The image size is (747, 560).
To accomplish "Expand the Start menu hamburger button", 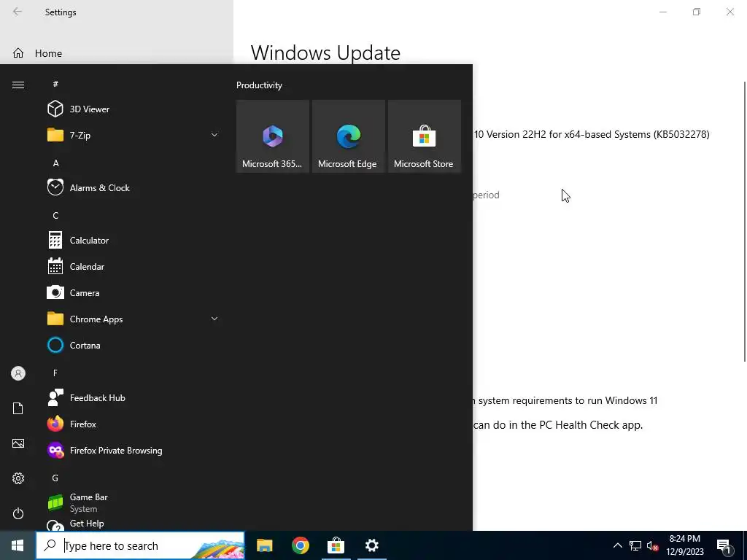I will click(x=18, y=85).
